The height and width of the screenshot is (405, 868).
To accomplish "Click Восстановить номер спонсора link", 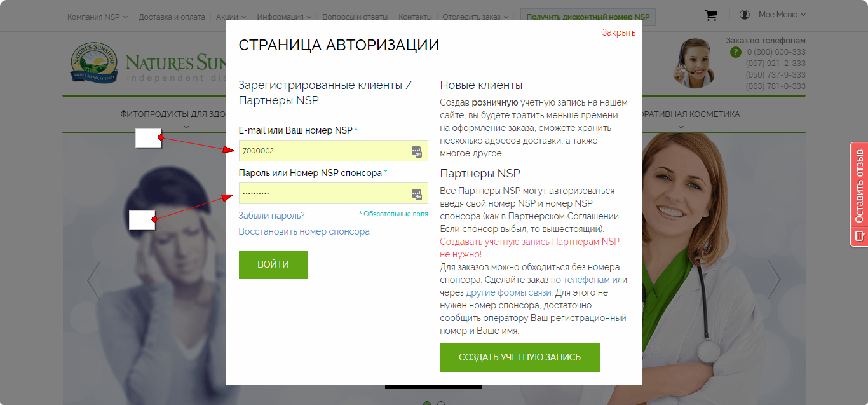I will pos(304,231).
